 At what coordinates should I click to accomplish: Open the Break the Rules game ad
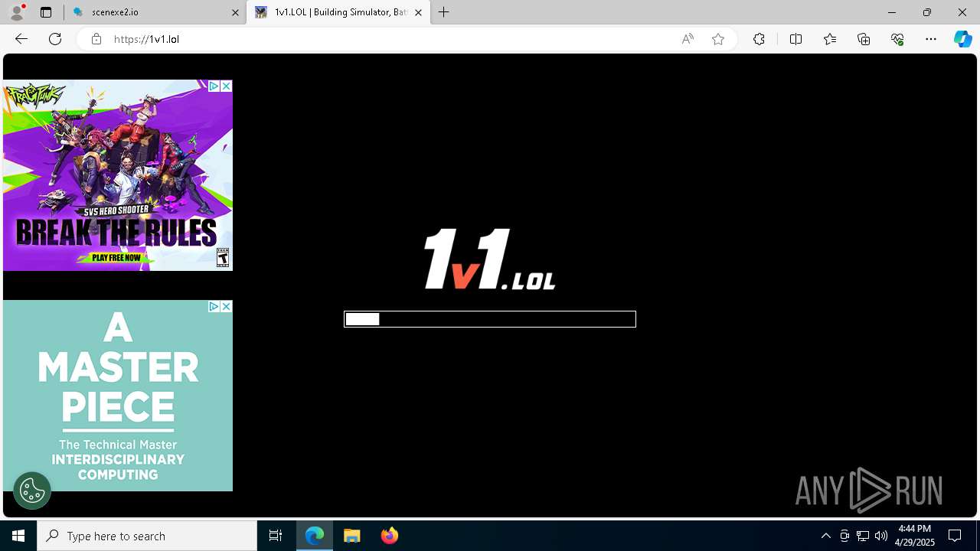118,176
